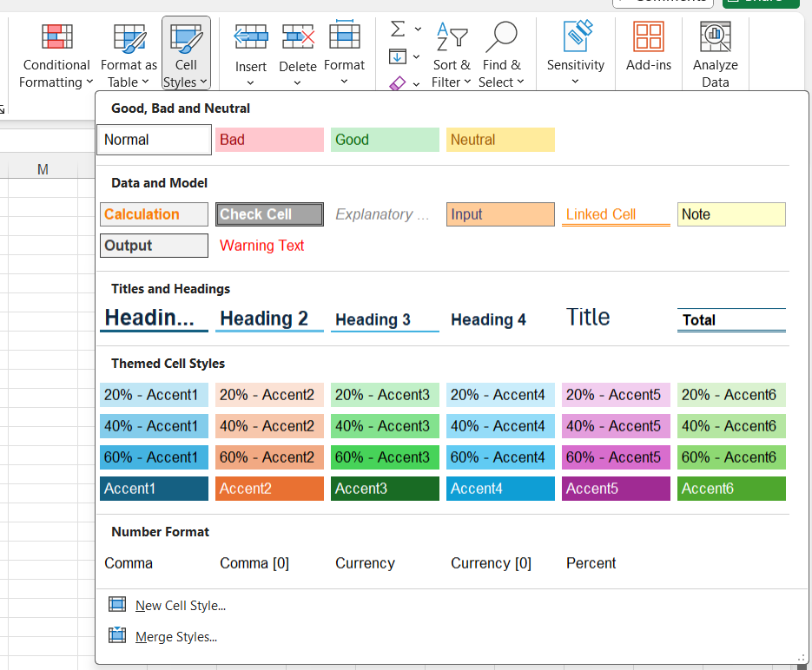
Task: Select column M header
Action: click(43, 170)
